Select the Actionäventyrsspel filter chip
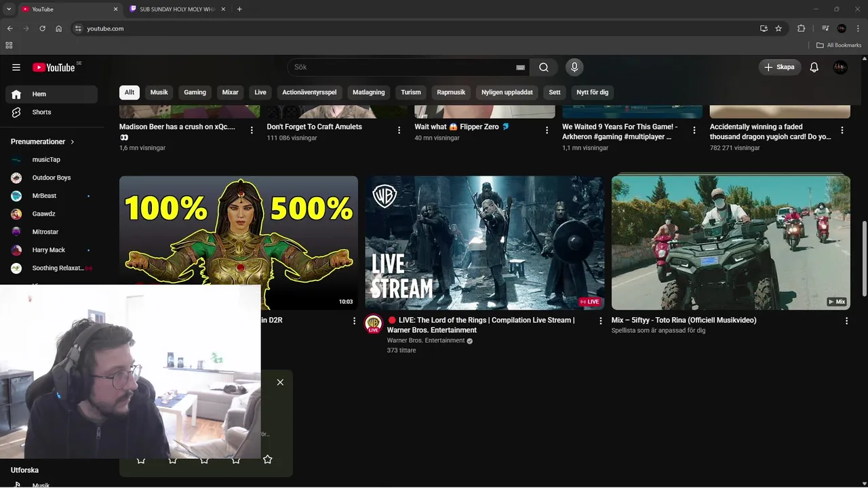This screenshot has width=868, height=488. point(309,92)
